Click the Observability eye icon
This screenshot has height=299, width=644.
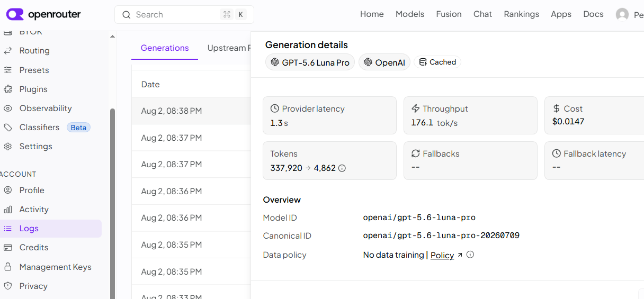click(8, 108)
